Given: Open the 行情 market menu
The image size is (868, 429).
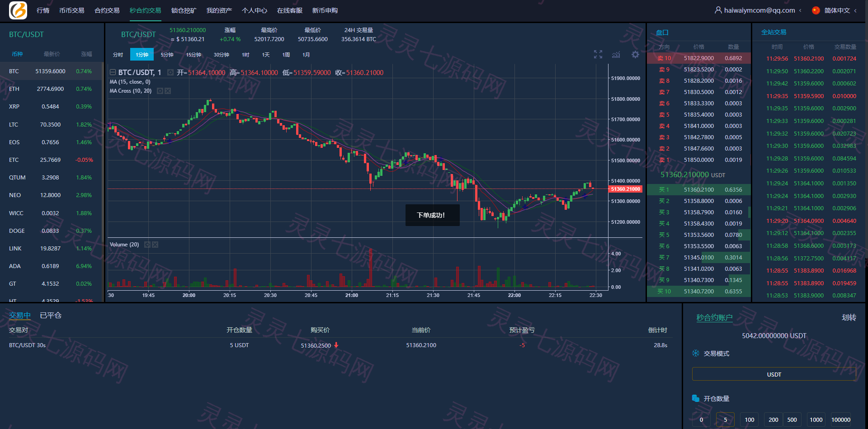Looking at the screenshot, I should coord(43,10).
